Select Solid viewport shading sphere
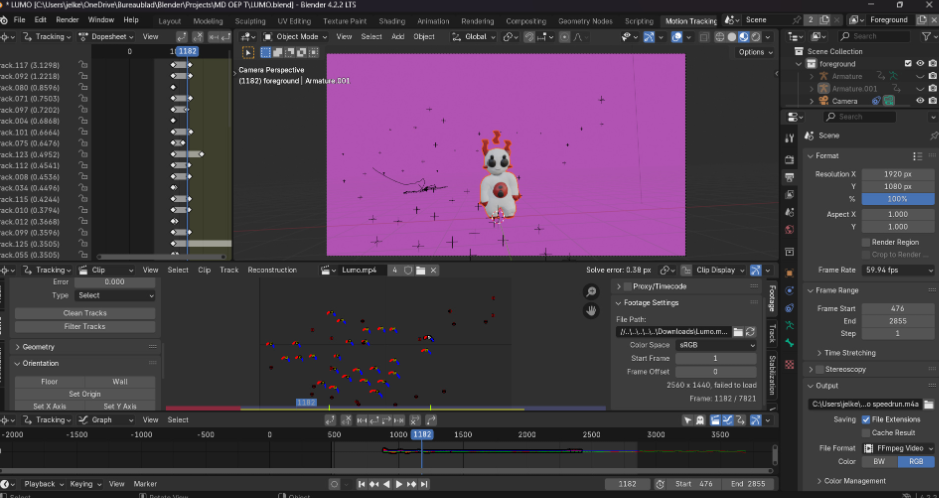This screenshot has height=498, width=939. pyautogui.click(x=732, y=37)
